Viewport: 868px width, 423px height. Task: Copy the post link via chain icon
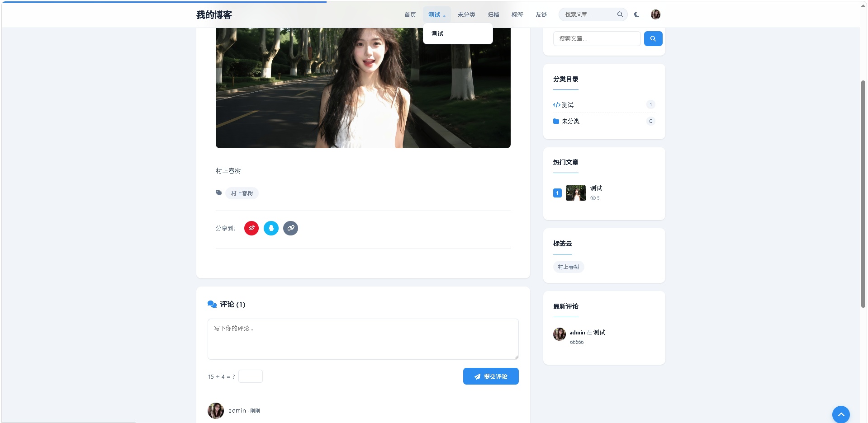pyautogui.click(x=290, y=228)
